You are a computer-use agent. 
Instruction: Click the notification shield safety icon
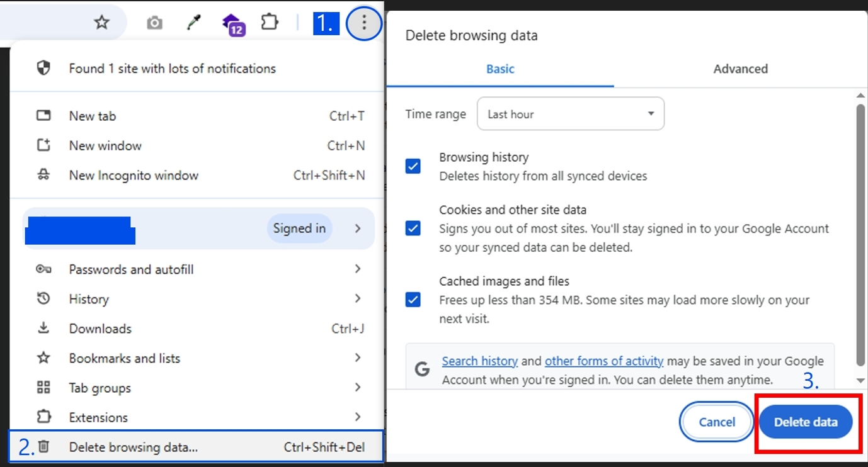coord(43,68)
